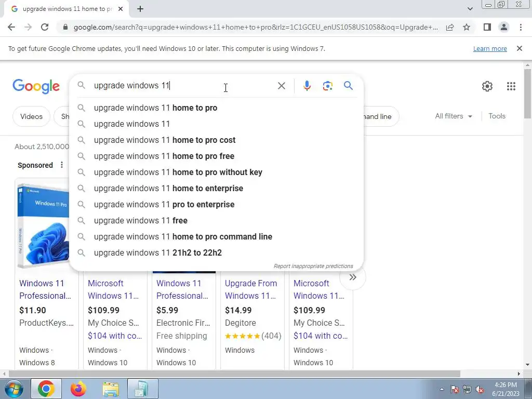Image resolution: width=532 pixels, height=399 pixels.
Task: Open the All filters dropdown
Action: coord(454,116)
